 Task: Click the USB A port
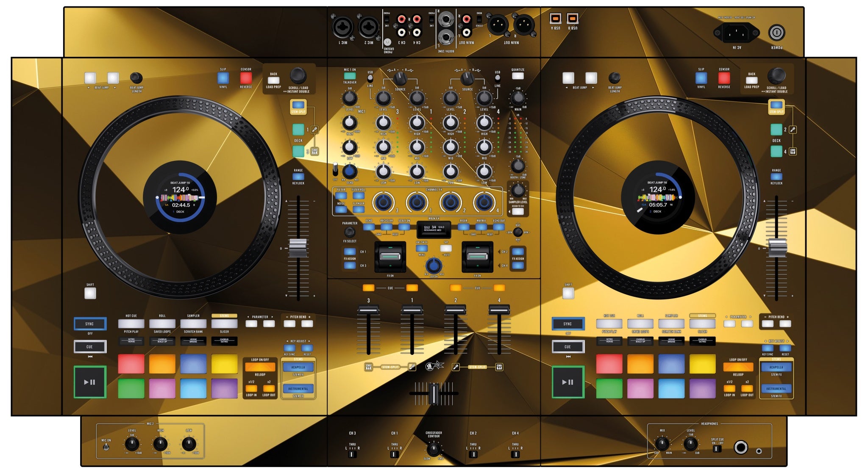(x=556, y=18)
